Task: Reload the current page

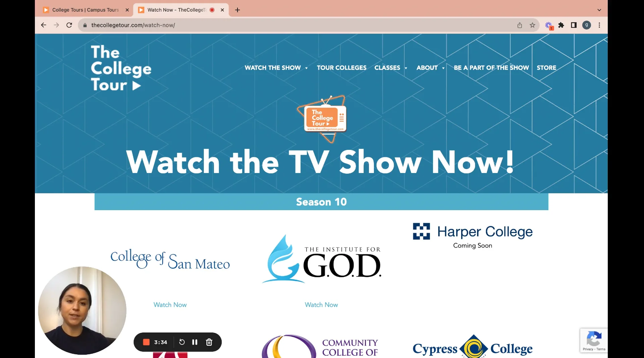Action: click(x=69, y=25)
